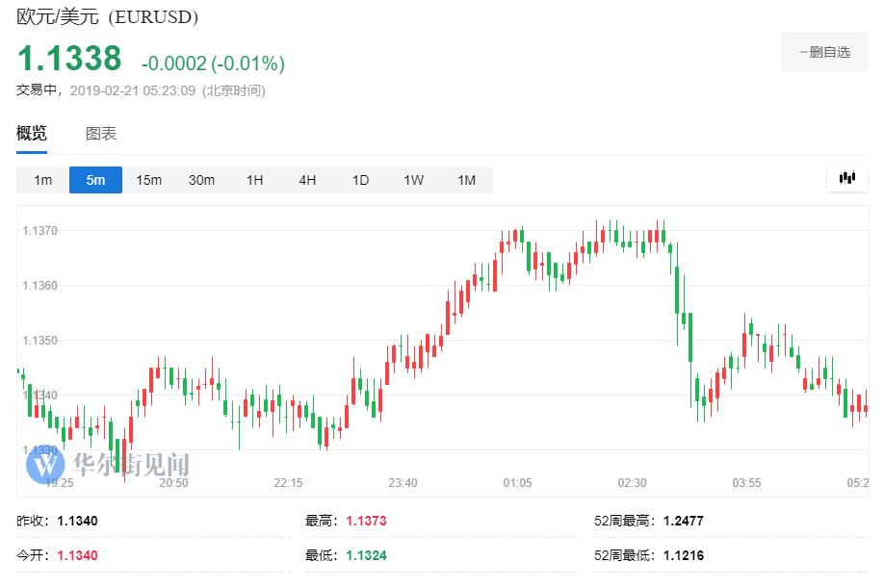The width and height of the screenshot is (884, 588).
Task: Open the candlestick chart type icon
Action: click(x=846, y=178)
